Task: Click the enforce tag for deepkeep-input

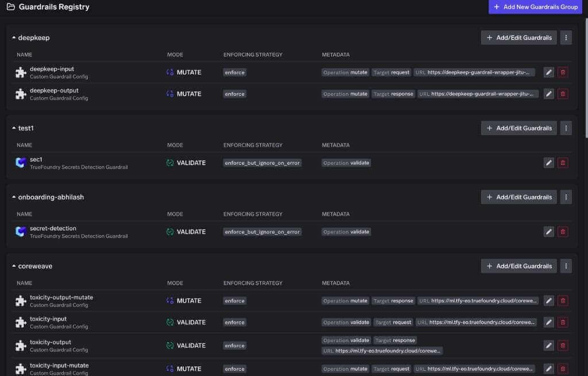Action: pyautogui.click(x=234, y=72)
